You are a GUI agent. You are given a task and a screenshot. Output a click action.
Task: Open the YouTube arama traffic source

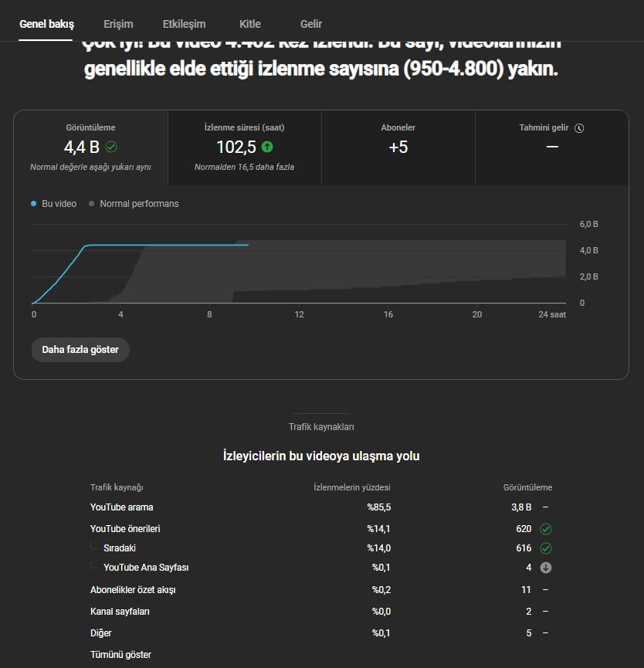click(121, 507)
